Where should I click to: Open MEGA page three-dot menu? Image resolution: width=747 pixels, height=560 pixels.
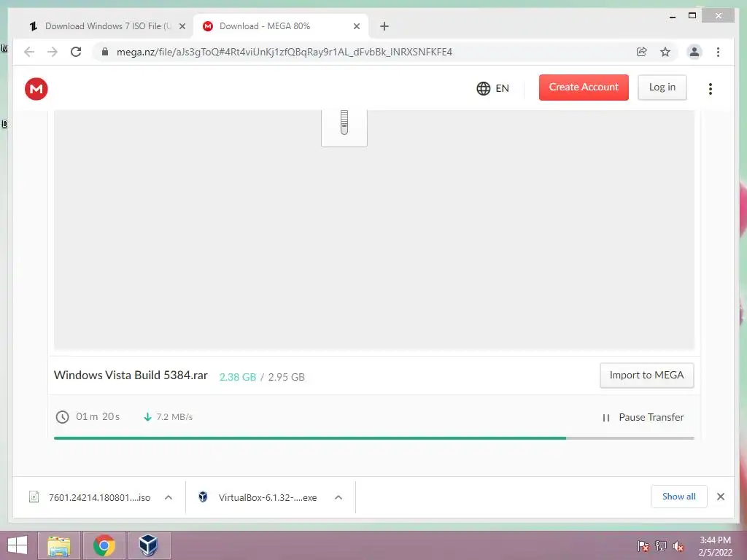click(711, 88)
